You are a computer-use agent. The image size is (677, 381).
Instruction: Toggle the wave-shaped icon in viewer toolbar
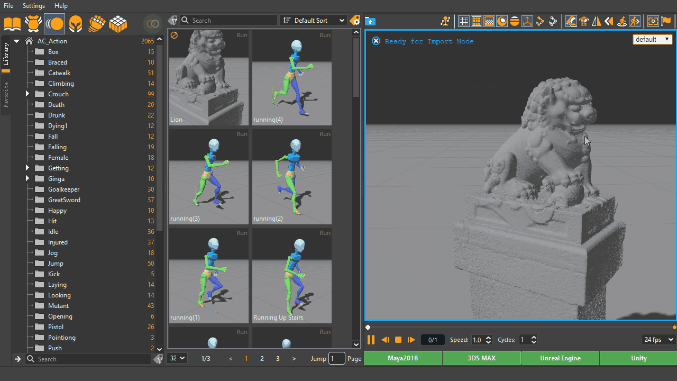(571, 21)
